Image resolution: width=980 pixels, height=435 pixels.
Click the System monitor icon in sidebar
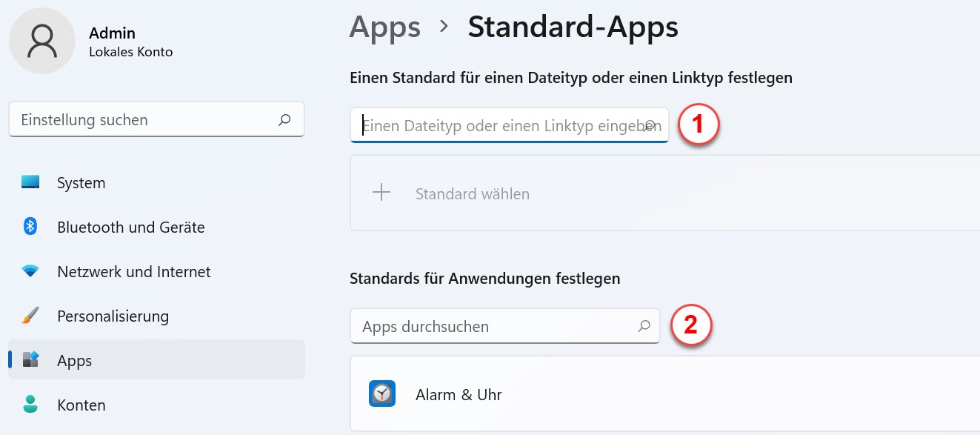coord(30,182)
